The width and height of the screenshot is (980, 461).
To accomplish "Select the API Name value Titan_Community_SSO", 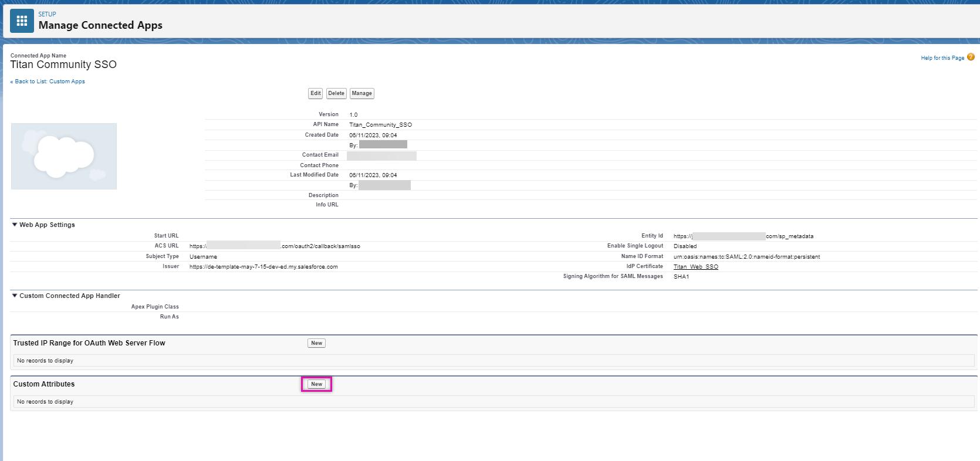I will pyautogui.click(x=381, y=125).
